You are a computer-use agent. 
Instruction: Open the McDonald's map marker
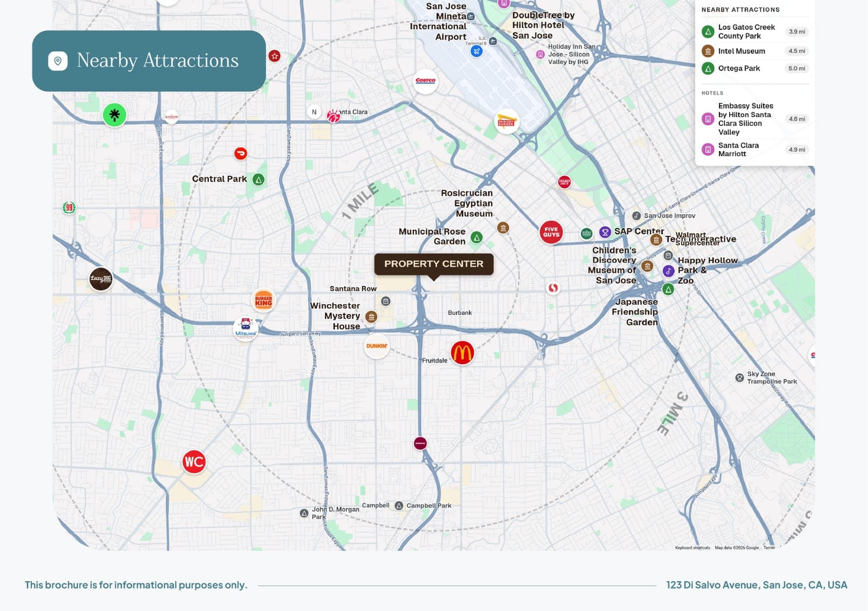462,353
